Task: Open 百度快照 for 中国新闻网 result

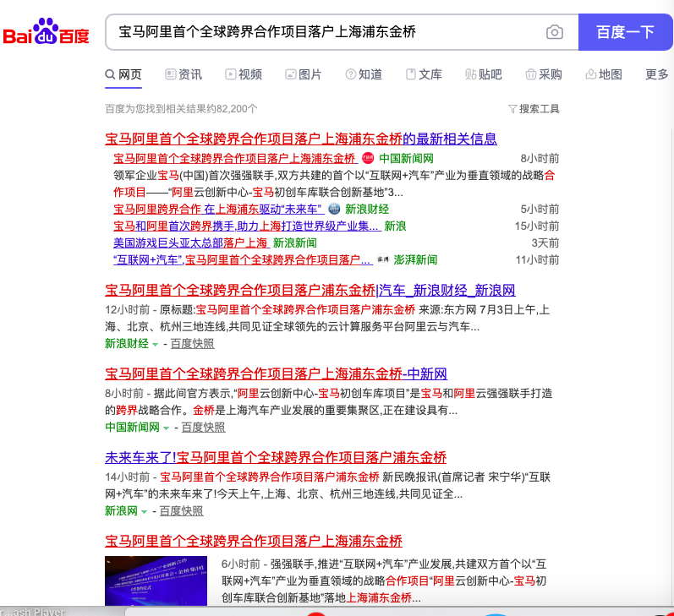Action: coord(203,428)
